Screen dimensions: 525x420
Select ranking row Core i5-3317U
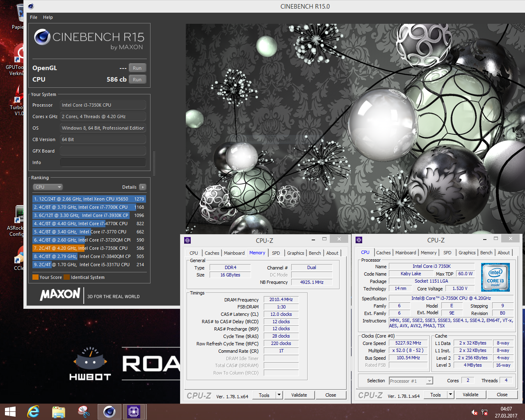89,265
